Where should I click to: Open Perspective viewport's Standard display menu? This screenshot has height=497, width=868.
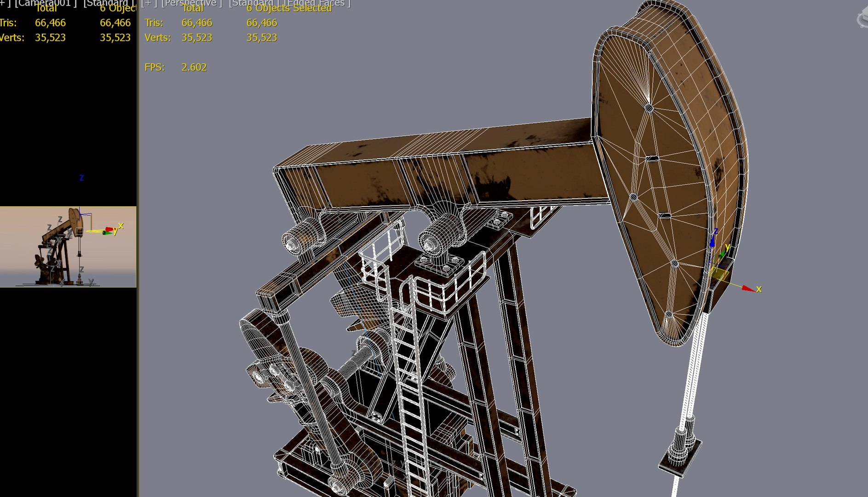(254, 3)
